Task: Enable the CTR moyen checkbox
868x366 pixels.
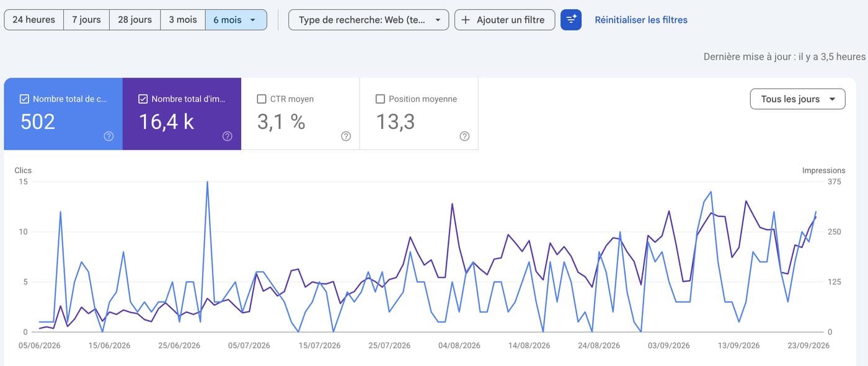Action: pos(262,99)
